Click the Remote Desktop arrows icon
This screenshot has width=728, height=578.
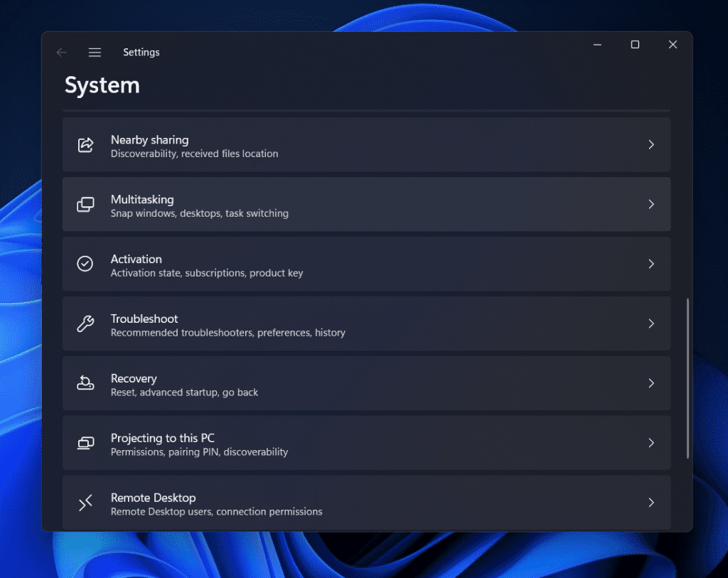[x=85, y=503]
